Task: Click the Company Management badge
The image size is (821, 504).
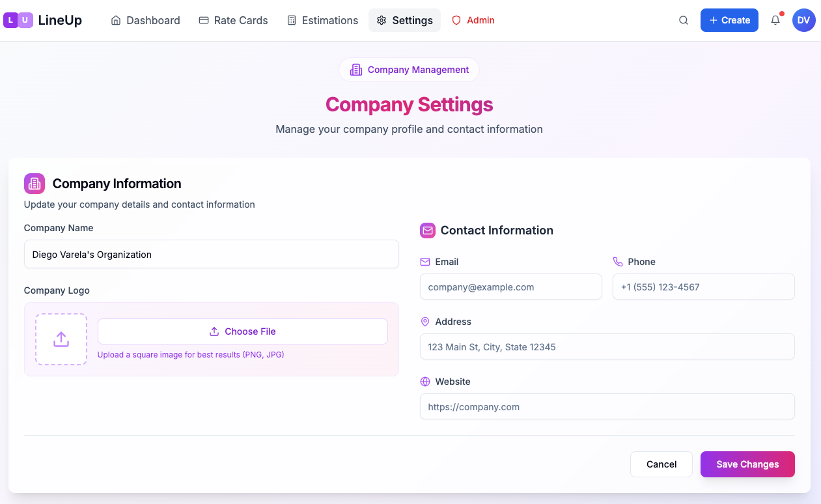Action: coord(409,70)
